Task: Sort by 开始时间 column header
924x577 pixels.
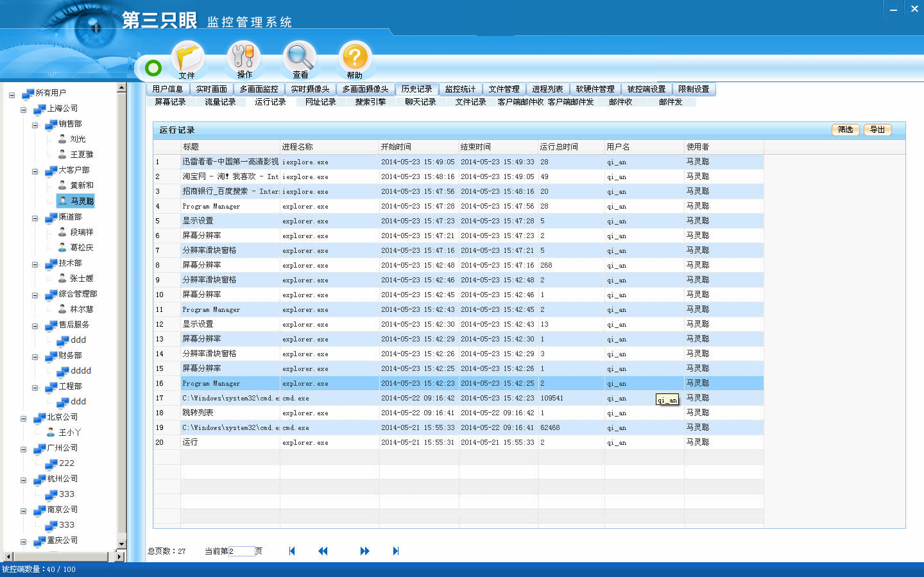Action: tap(418, 147)
